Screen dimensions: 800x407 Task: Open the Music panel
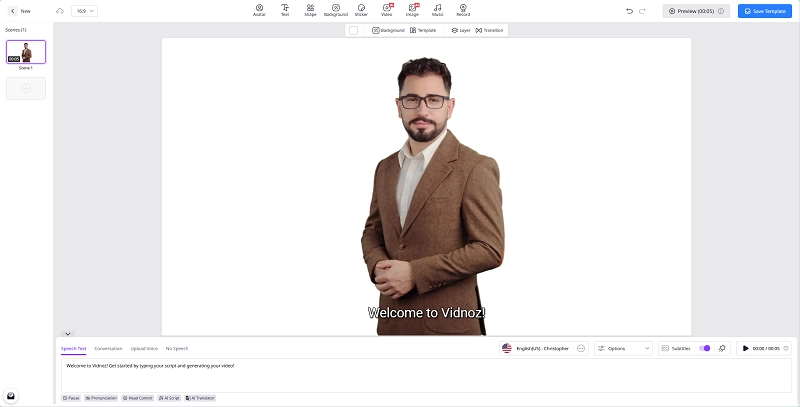pyautogui.click(x=437, y=10)
